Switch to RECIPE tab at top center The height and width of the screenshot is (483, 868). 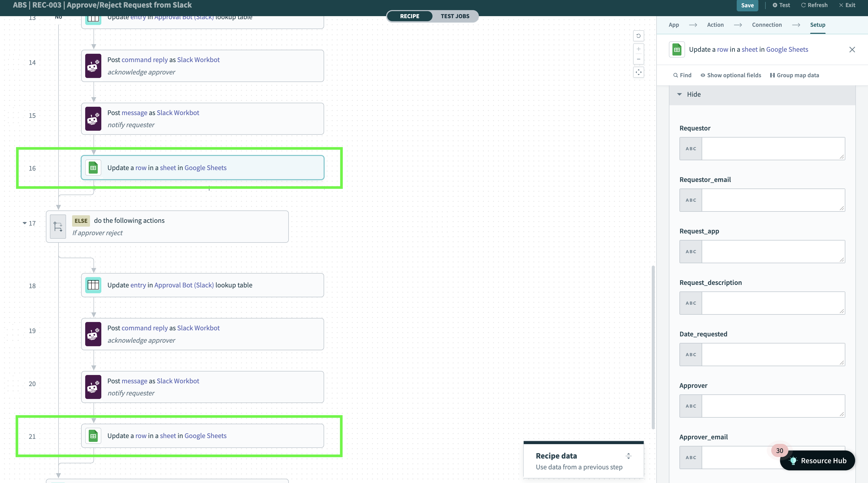click(x=409, y=15)
